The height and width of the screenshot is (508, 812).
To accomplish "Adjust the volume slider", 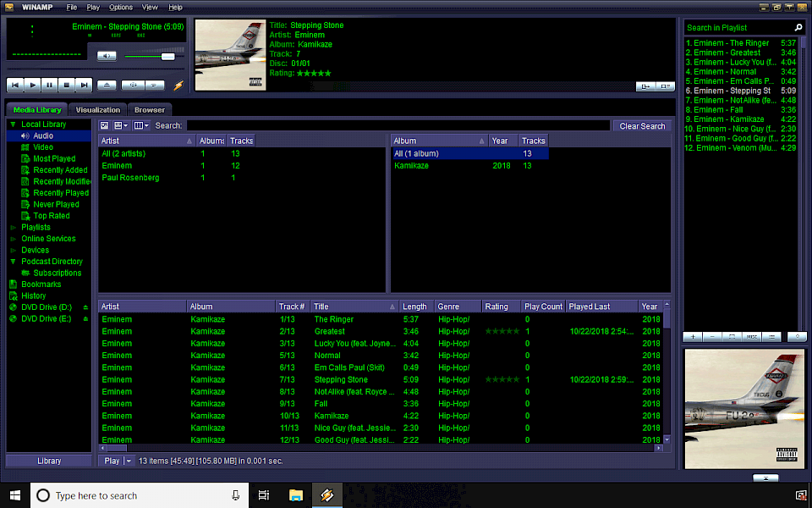I will point(167,56).
